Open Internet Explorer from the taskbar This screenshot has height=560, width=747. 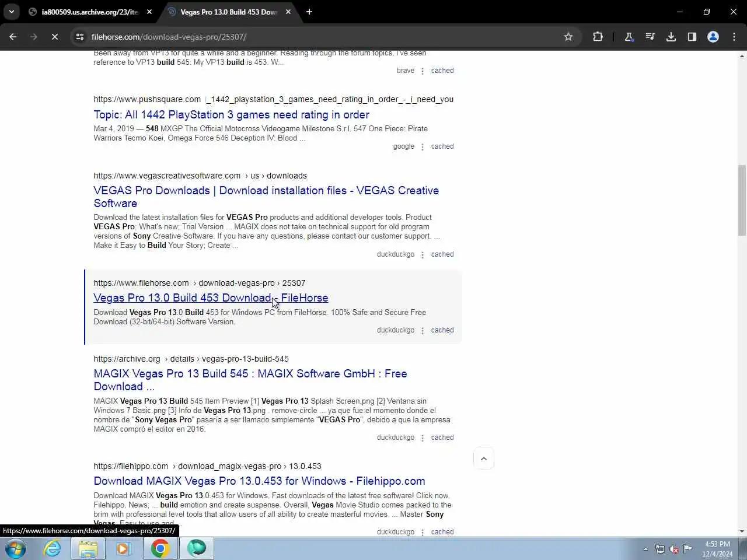pos(52,548)
